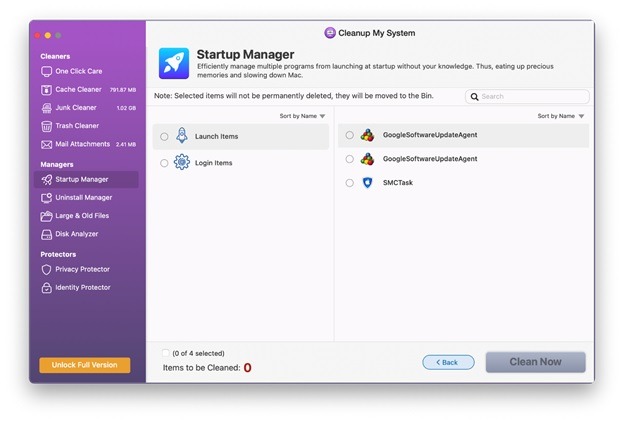
Task: Click the Trash Cleaner bin icon
Action: click(x=47, y=126)
